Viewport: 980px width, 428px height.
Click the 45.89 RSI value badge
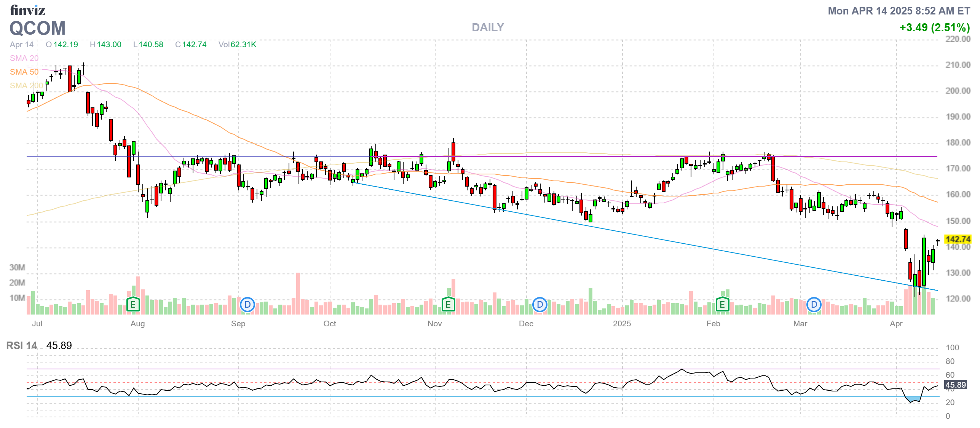click(955, 385)
